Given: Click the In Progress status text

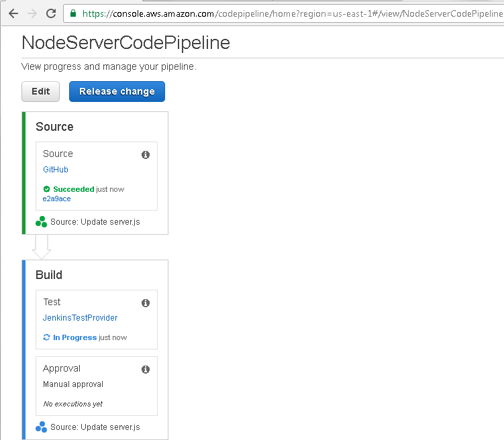Looking at the screenshot, I should tap(75, 337).
